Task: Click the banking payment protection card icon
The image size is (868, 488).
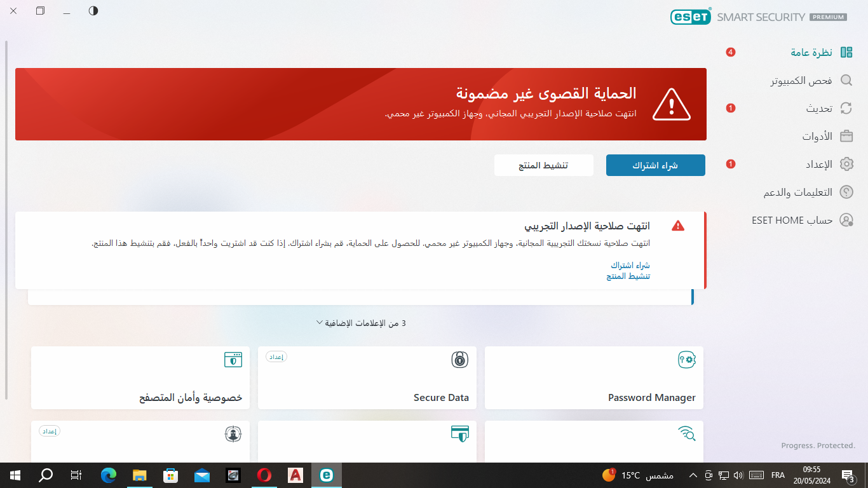Action: coord(460,433)
